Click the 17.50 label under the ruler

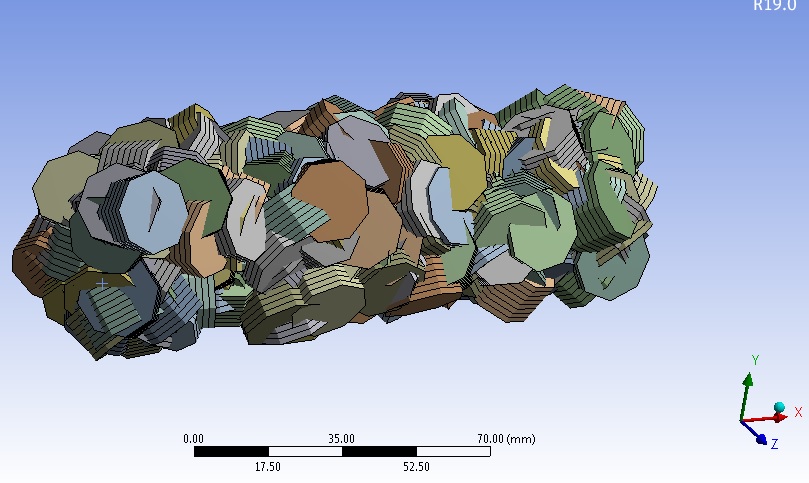(x=268, y=466)
